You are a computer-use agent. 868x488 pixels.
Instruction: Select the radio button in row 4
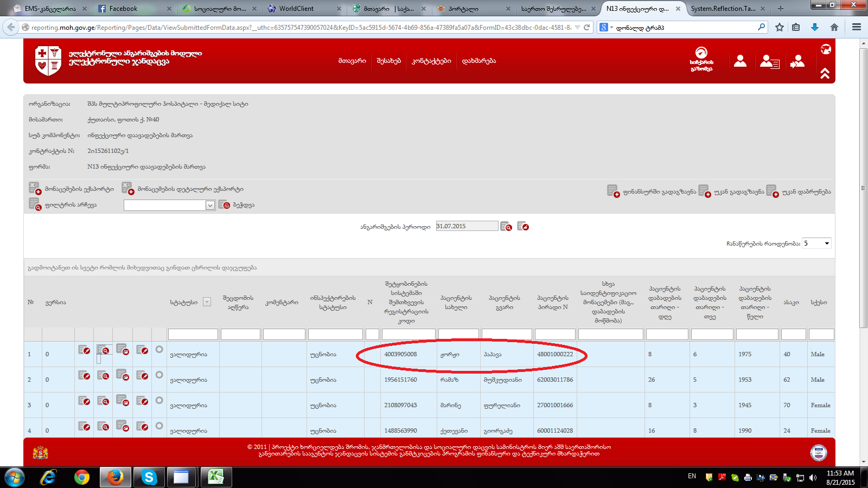(x=159, y=426)
